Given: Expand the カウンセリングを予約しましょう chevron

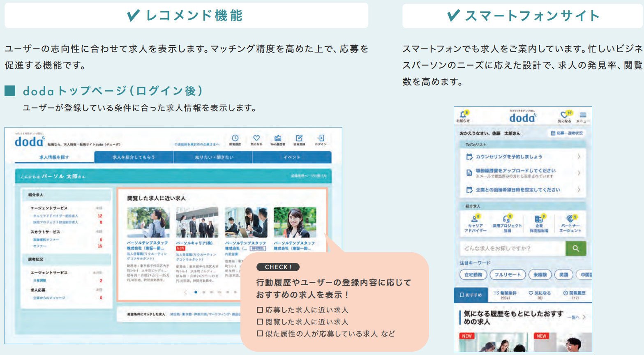Looking at the screenshot, I should (x=579, y=157).
